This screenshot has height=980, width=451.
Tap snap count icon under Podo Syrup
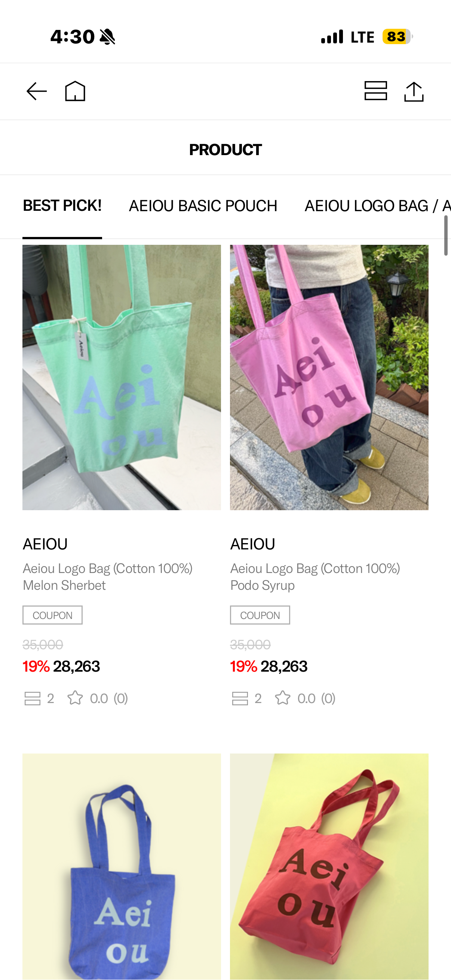[240, 698]
